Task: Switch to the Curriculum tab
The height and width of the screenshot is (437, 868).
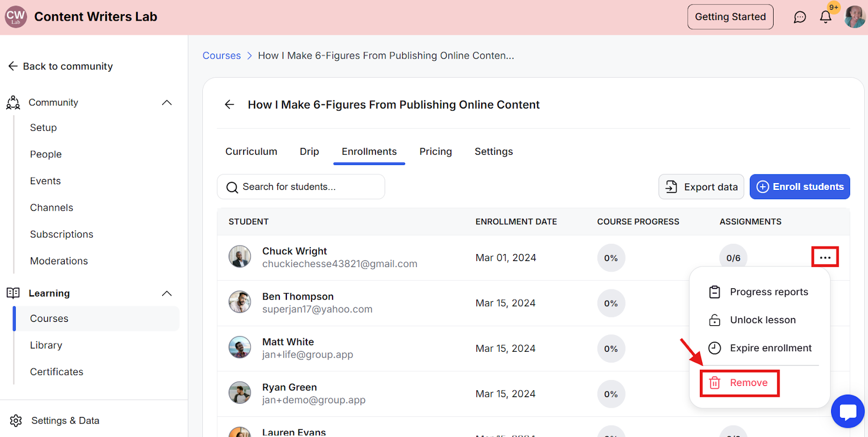Action: pyautogui.click(x=251, y=151)
